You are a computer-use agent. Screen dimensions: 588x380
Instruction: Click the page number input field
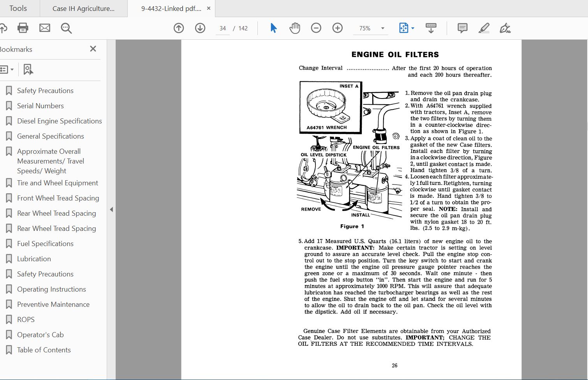click(223, 28)
